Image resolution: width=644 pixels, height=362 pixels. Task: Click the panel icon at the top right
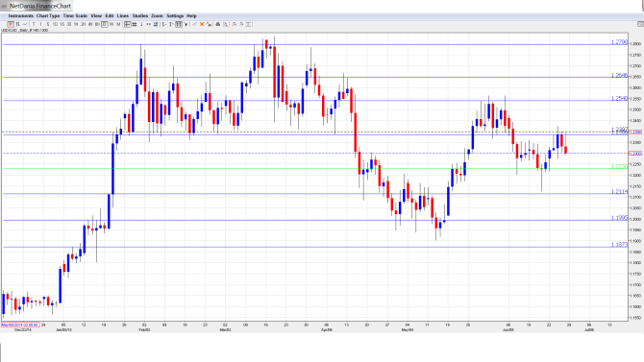640,24
